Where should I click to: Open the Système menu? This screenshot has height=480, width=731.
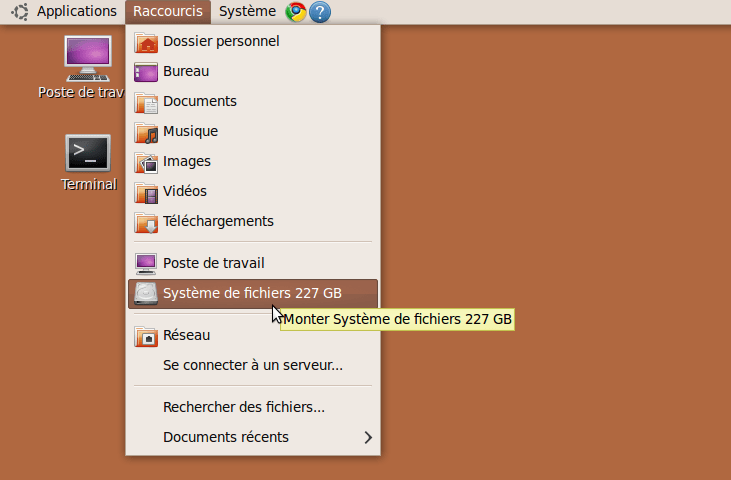pos(248,11)
